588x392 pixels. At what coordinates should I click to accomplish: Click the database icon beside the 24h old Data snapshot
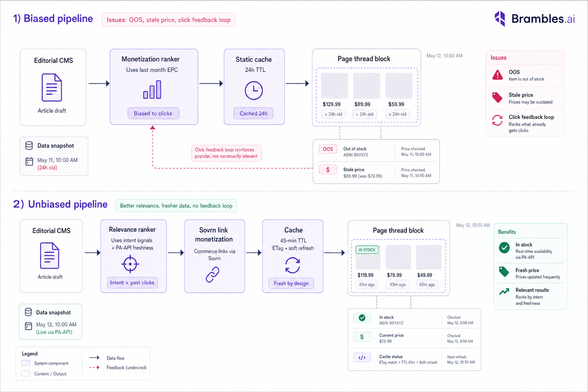coord(29,145)
